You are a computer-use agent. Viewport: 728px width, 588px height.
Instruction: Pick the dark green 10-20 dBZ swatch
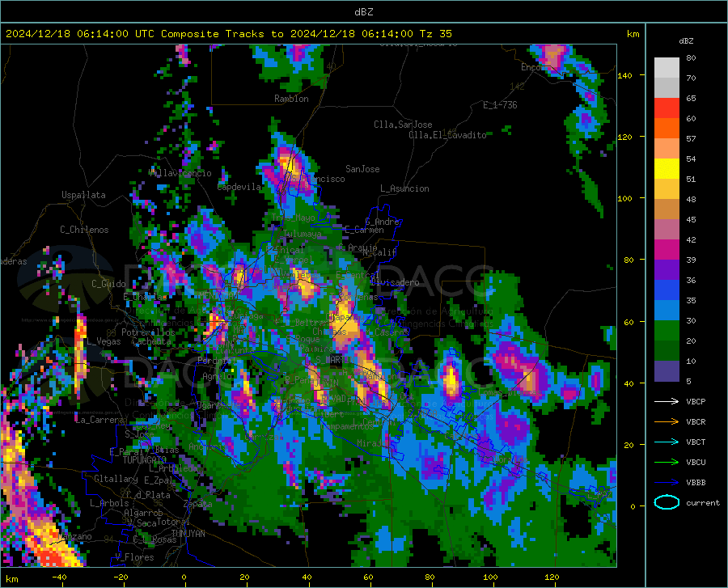pos(667,351)
